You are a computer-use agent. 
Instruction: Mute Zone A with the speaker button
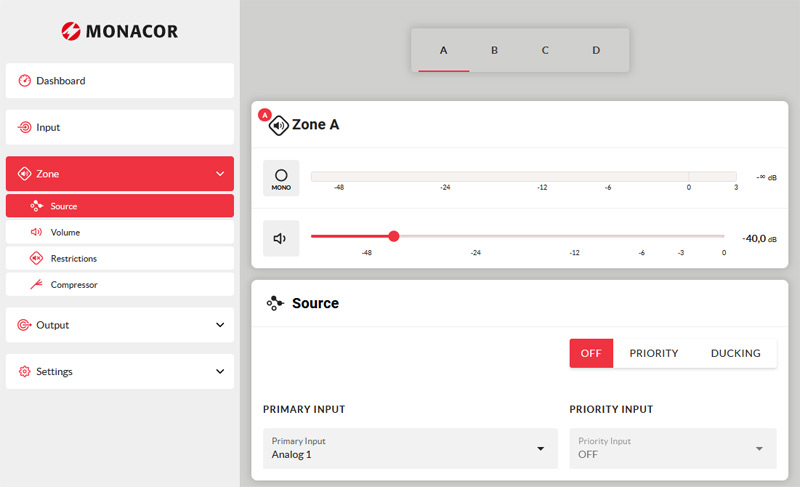pyautogui.click(x=280, y=238)
